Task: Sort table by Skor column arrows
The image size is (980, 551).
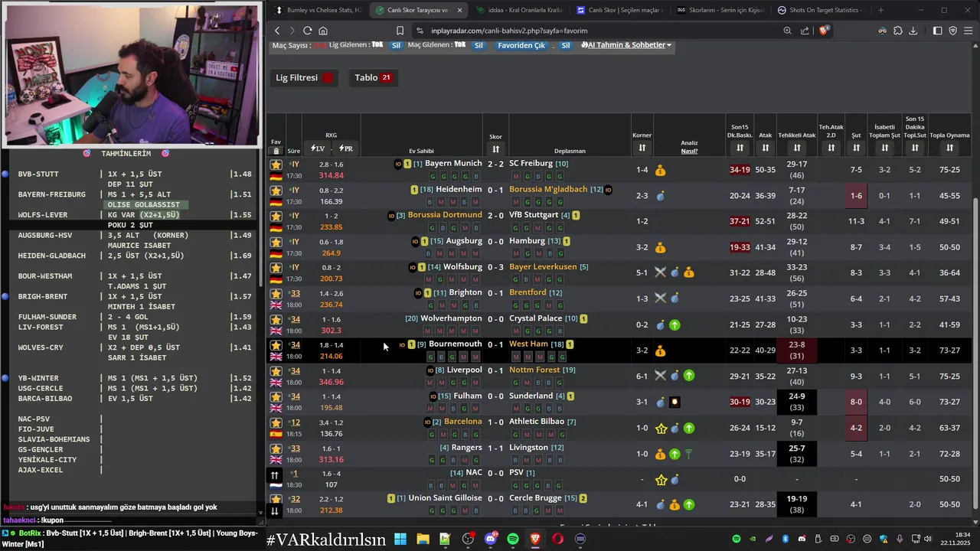Action: click(495, 148)
